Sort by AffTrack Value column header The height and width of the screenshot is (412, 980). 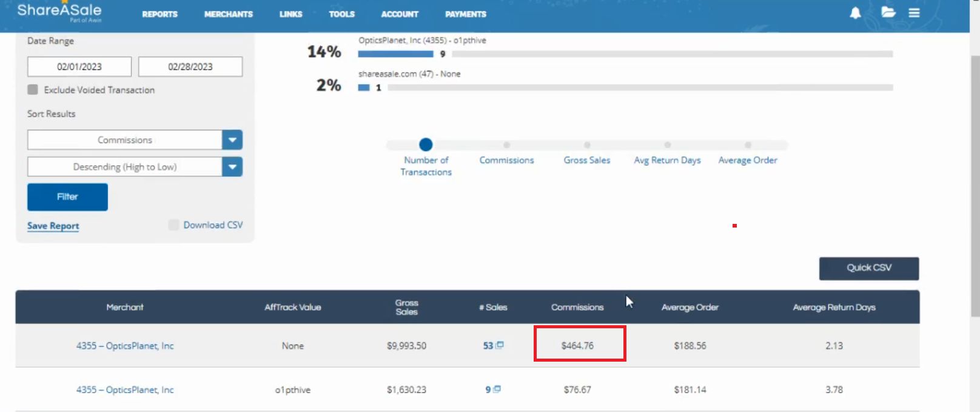[292, 307]
